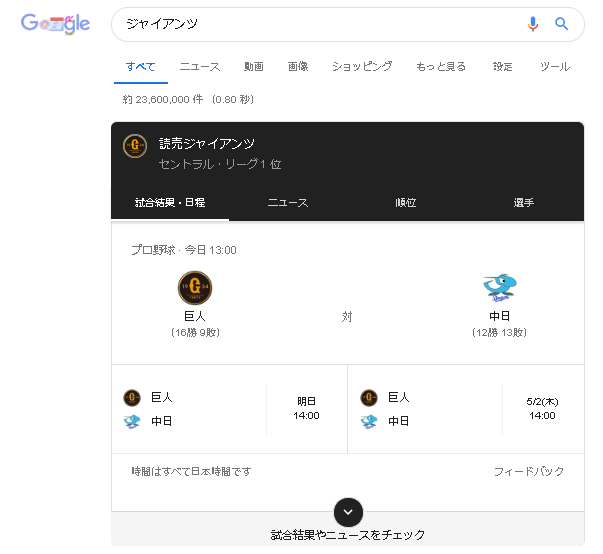Image resolution: width=603 pixels, height=554 pixels.
Task: Click the プロ野球・今日 13:00 label
Action: [184, 250]
